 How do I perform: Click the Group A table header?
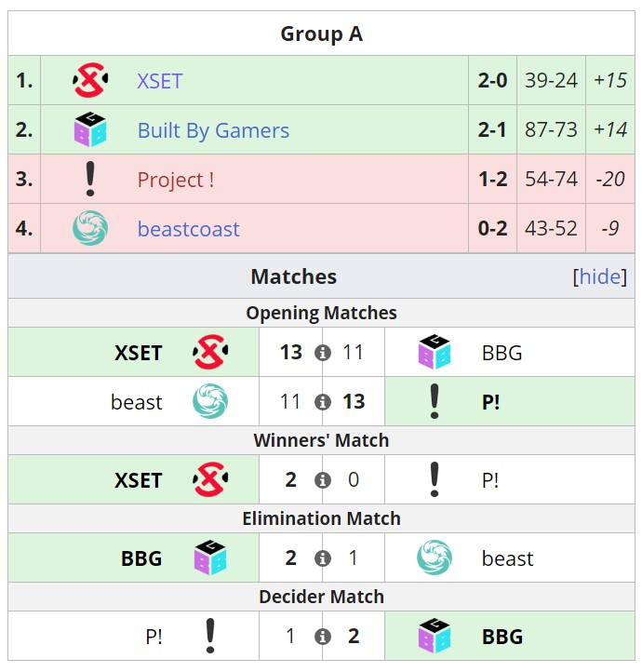[321, 34]
